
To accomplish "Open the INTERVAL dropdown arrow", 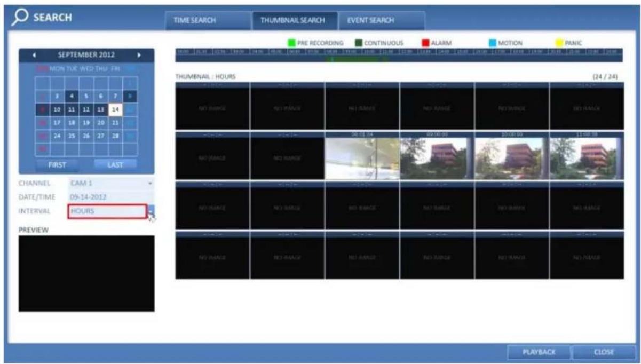I will click(x=151, y=212).
